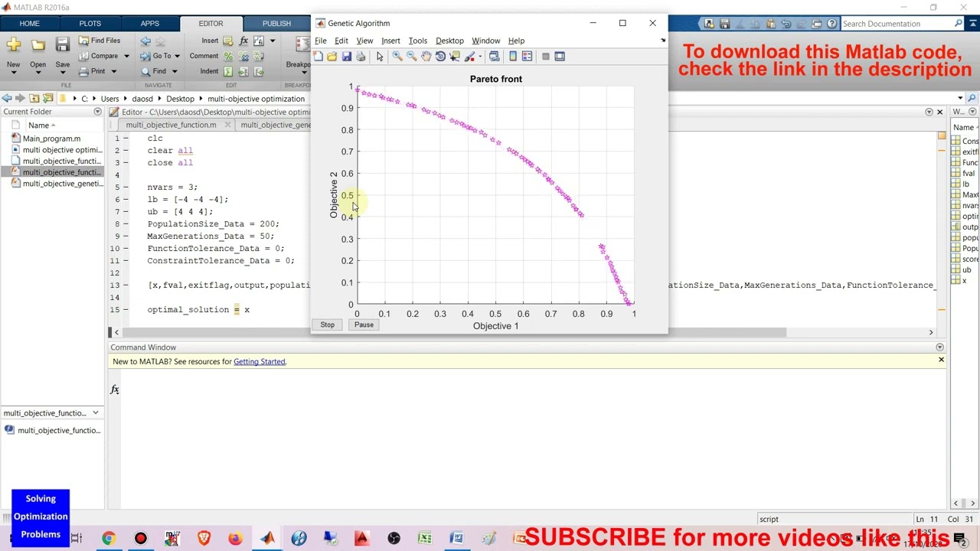Screen dimensions: 980x551
Task: Click the Show Plot Tools icon
Action: coord(560,56)
